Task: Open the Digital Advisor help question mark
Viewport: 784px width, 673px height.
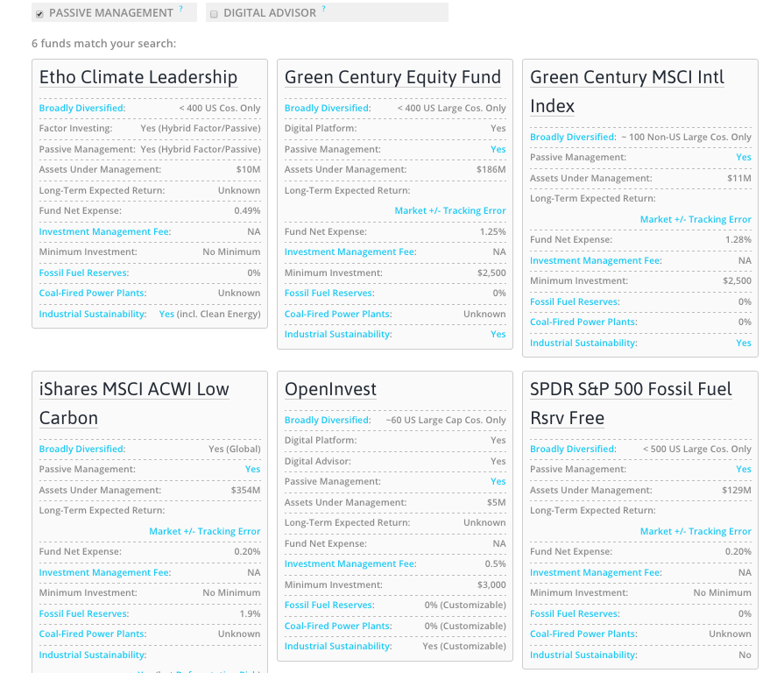Action: point(324,9)
